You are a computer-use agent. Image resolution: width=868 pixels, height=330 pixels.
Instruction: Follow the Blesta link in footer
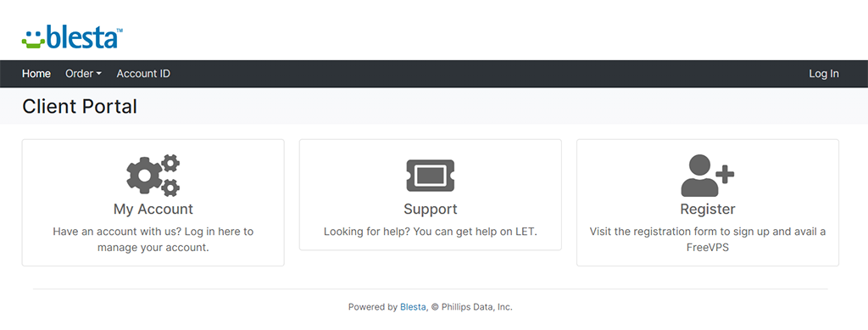413,307
